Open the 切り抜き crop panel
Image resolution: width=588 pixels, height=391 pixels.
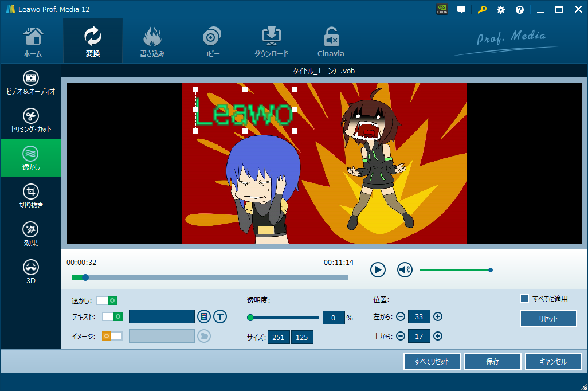pos(31,197)
